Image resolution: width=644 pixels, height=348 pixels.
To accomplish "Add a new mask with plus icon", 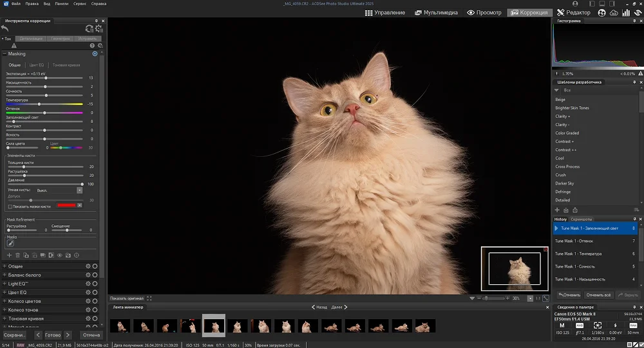I will pos(10,255).
